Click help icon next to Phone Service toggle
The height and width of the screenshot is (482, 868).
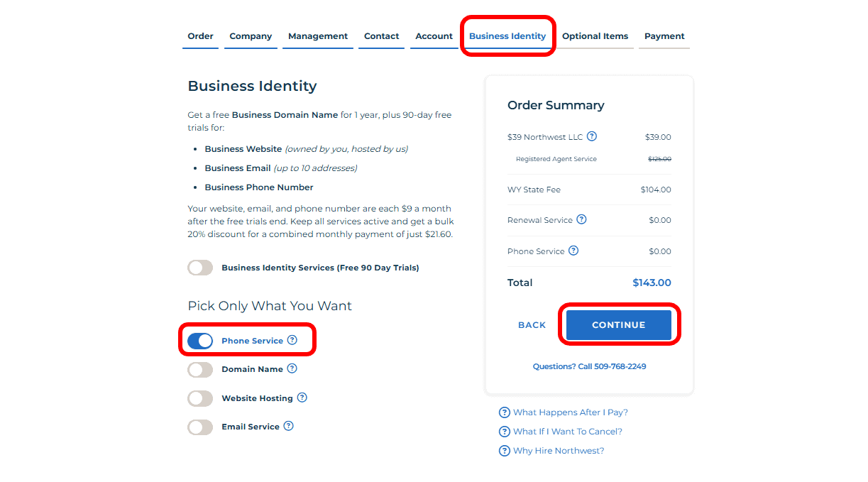pyautogui.click(x=292, y=340)
